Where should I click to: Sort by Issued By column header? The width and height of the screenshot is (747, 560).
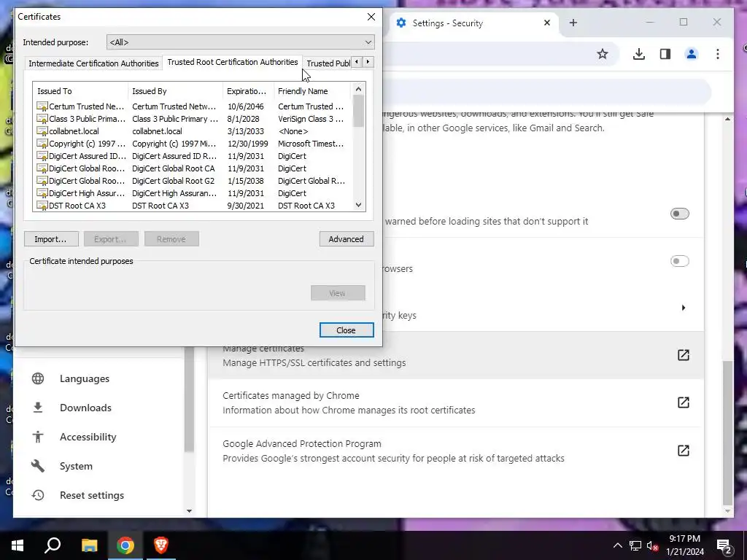coord(175,91)
